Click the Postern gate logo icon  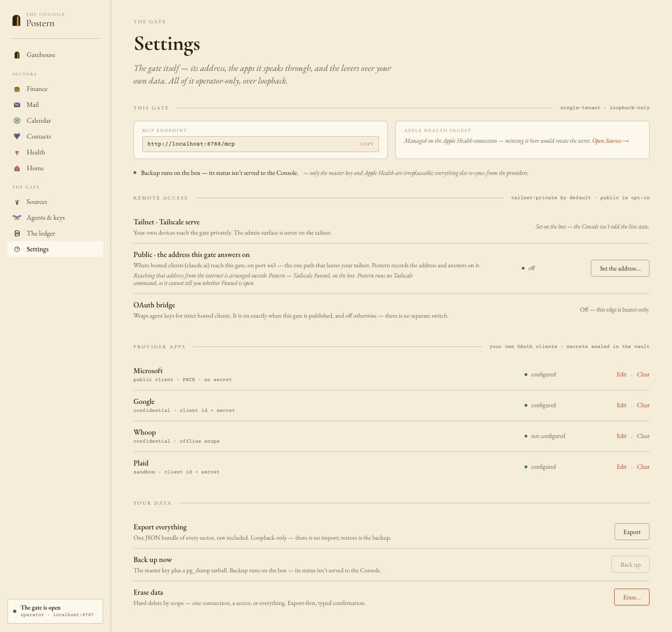click(16, 20)
